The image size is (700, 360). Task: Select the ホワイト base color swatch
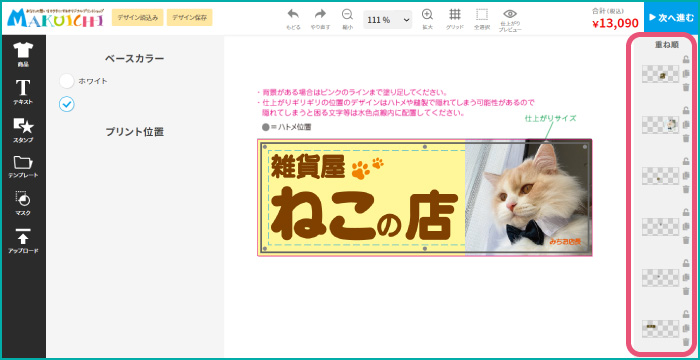(x=67, y=81)
